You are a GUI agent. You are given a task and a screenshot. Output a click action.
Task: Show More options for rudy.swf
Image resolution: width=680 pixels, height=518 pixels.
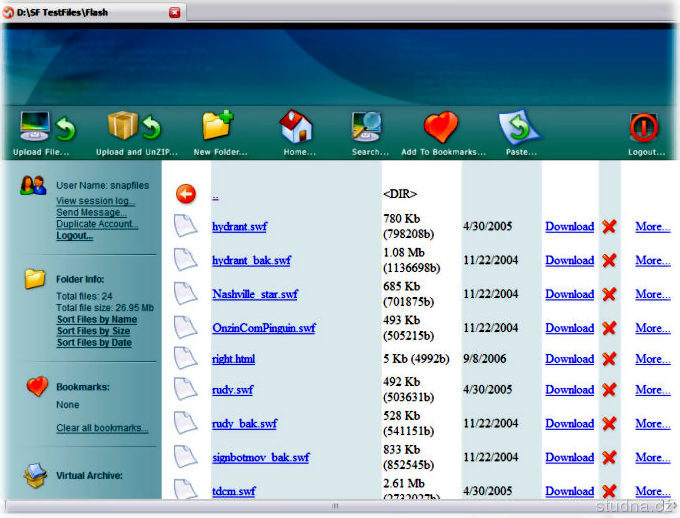(652, 390)
